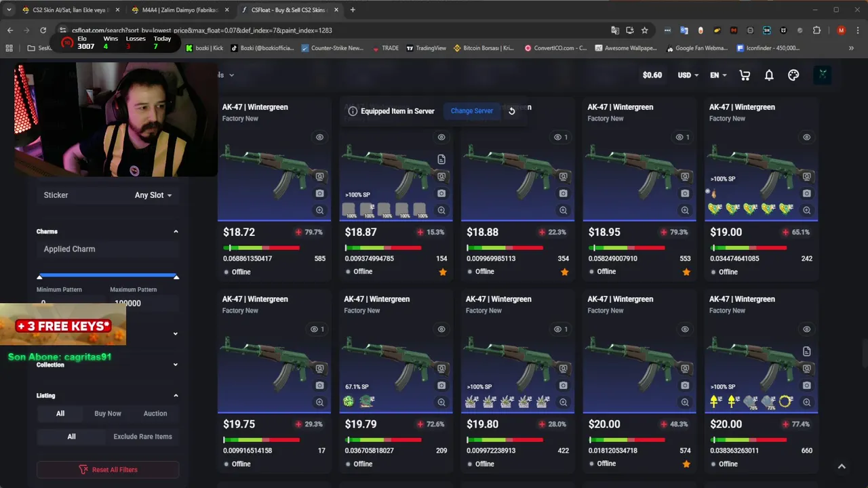Open a new browser tab
This screenshot has width=868, height=488.
pos(352,10)
